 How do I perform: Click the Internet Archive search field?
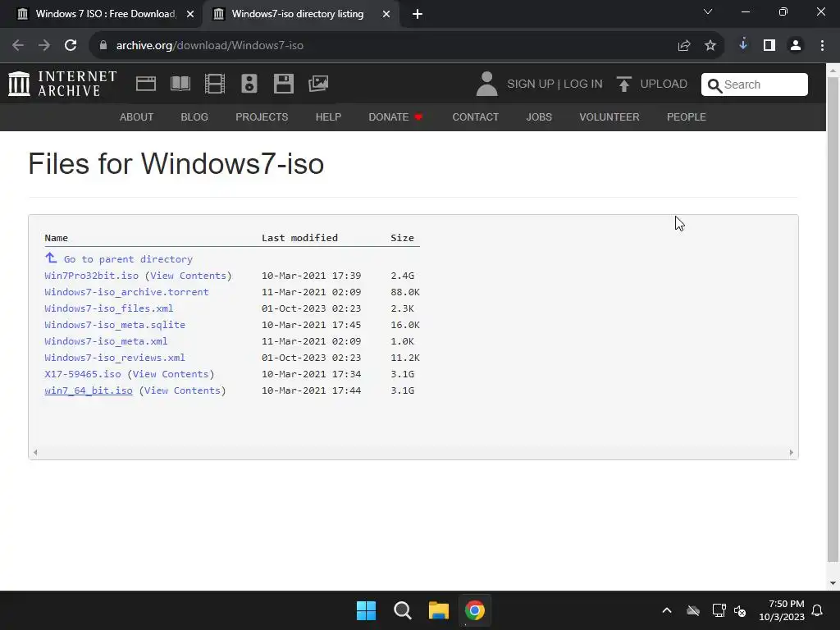point(755,84)
